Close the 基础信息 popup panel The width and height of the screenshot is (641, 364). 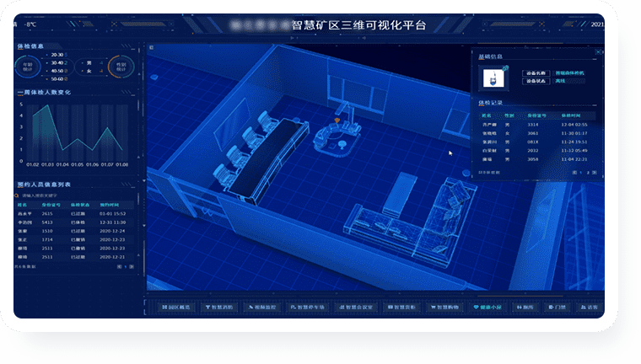click(598, 52)
